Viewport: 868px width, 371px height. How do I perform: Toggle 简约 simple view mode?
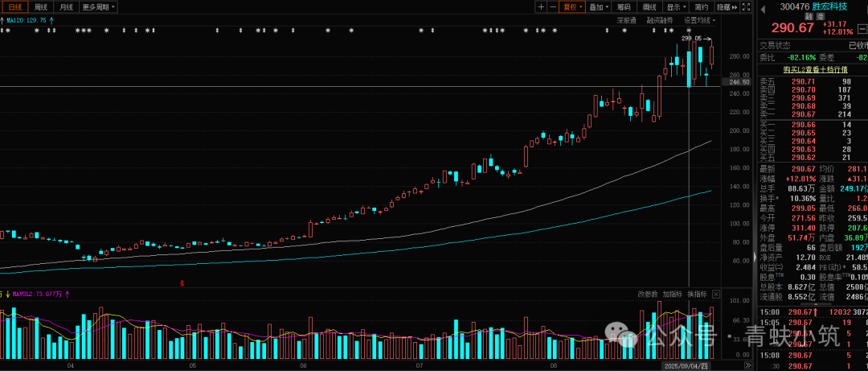[701, 7]
